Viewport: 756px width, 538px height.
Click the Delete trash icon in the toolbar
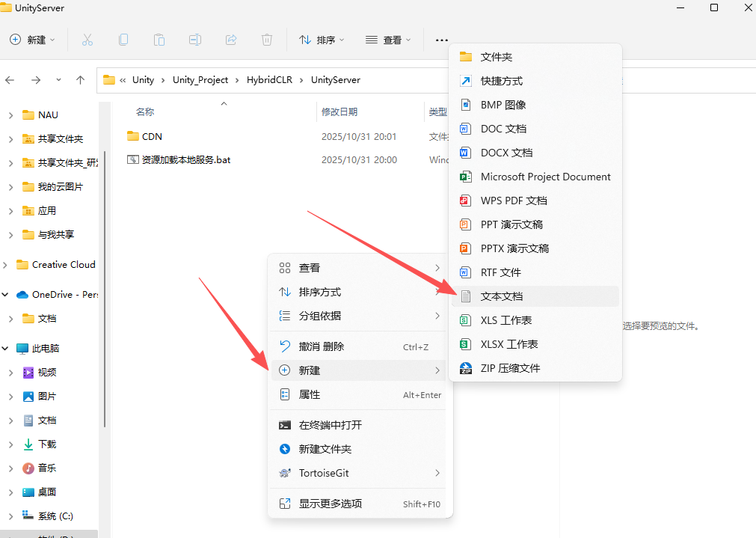[x=266, y=40]
